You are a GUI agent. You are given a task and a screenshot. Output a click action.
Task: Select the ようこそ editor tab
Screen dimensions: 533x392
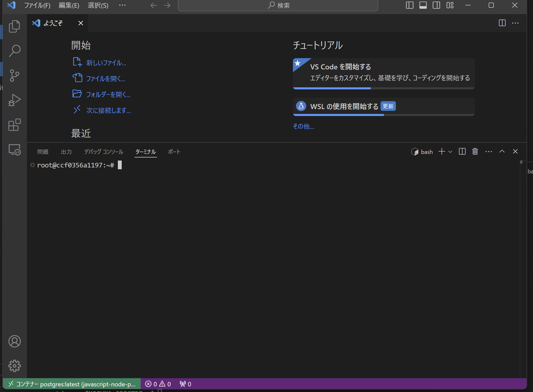[x=57, y=23]
